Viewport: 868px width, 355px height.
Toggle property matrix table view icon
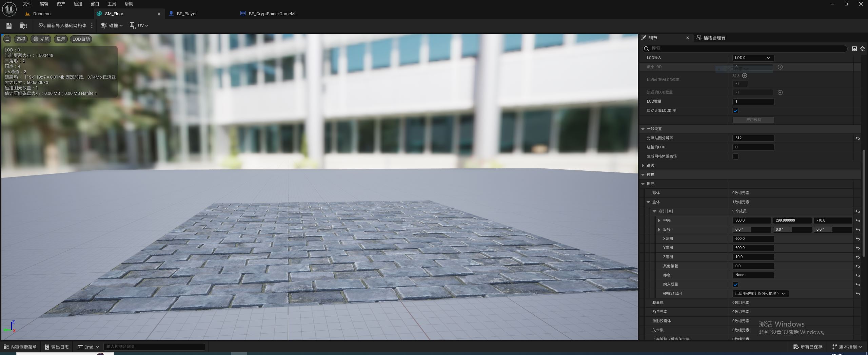854,49
